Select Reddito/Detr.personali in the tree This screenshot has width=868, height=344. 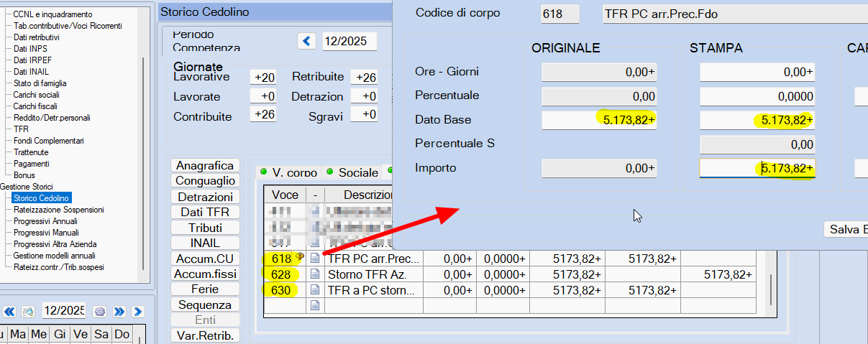pos(52,118)
